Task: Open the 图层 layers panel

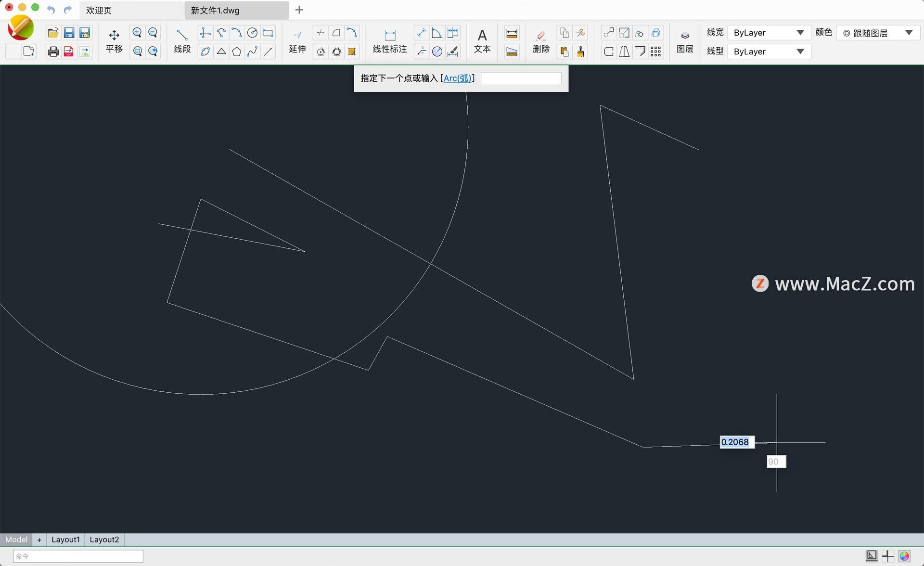Action: pos(685,41)
